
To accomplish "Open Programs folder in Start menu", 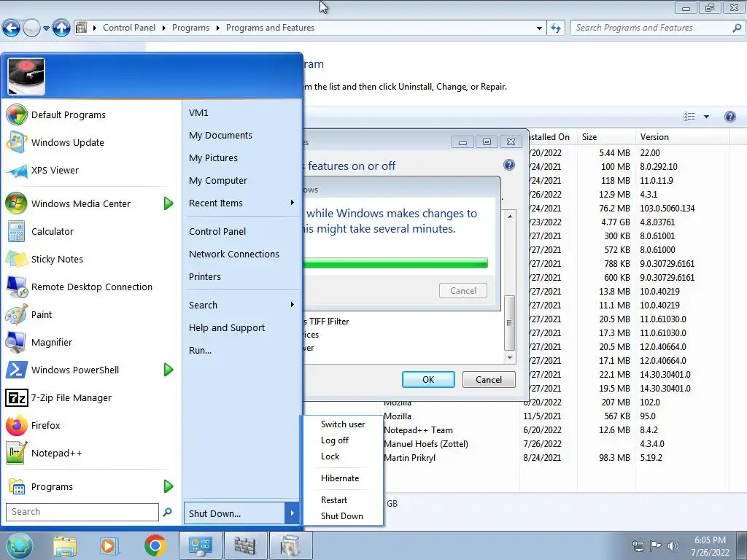I will pyautogui.click(x=52, y=486).
